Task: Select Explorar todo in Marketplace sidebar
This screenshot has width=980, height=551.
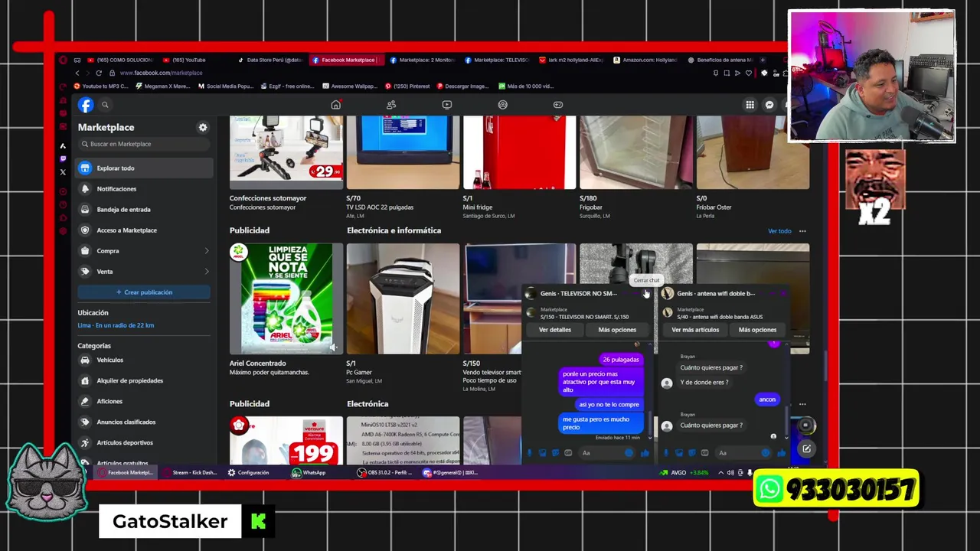Action: [145, 168]
